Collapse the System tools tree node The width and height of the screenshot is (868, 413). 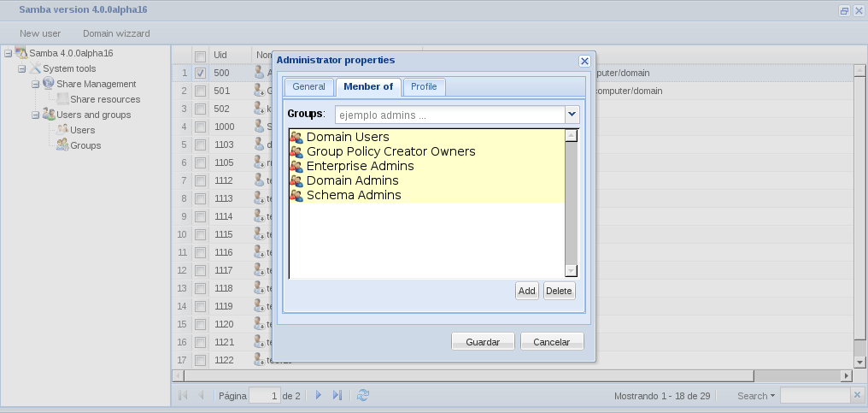[22, 68]
